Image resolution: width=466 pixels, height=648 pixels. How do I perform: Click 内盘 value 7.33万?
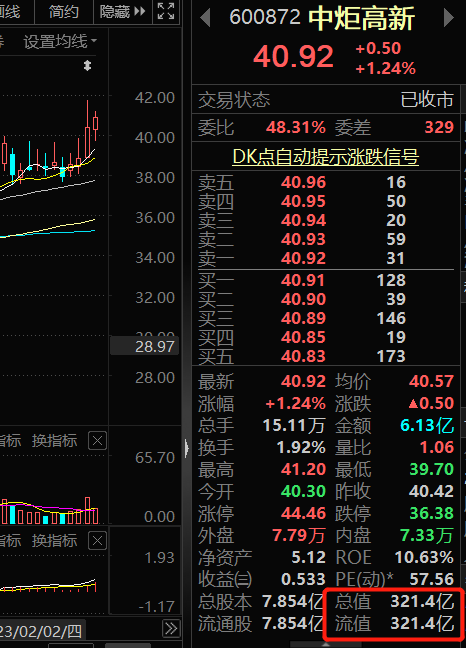coord(427,536)
